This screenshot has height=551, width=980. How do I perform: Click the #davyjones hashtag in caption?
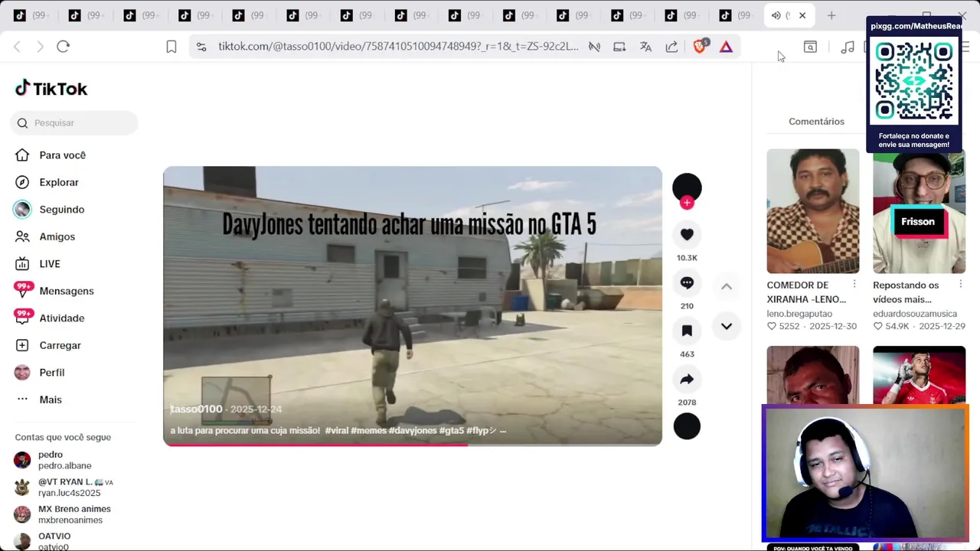[x=412, y=431]
